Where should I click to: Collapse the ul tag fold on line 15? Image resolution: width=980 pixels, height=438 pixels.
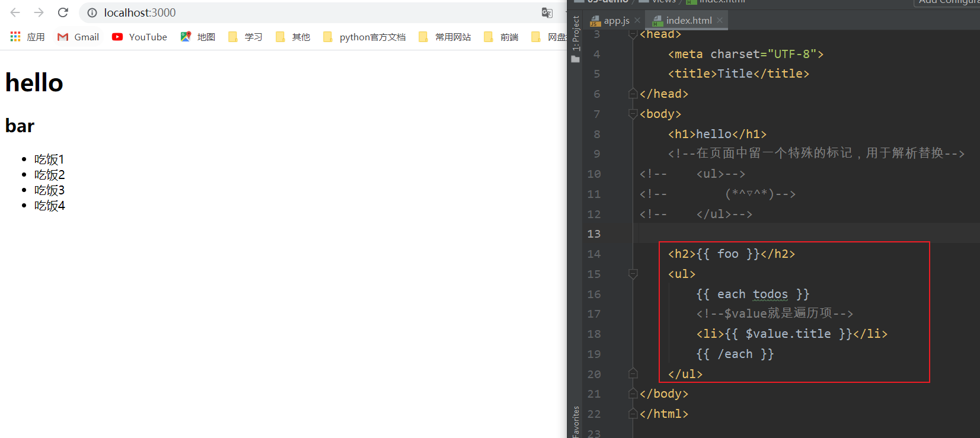(633, 274)
